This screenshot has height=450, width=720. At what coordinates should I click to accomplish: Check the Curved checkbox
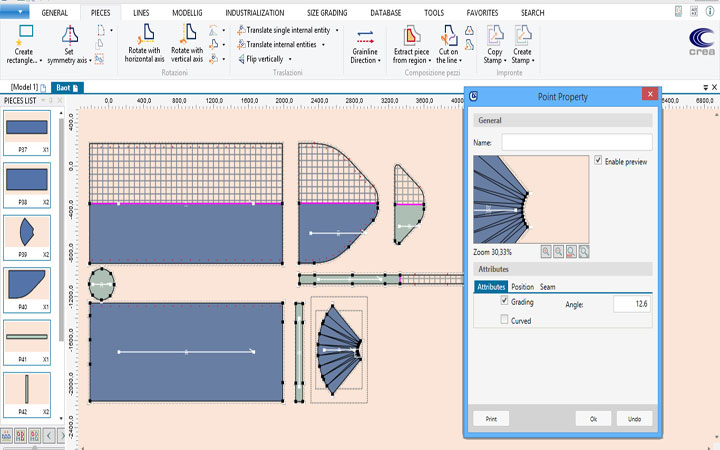click(x=505, y=321)
